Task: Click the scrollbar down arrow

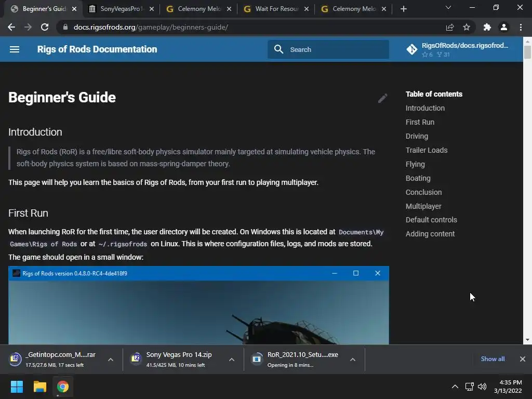Action: coord(527,340)
